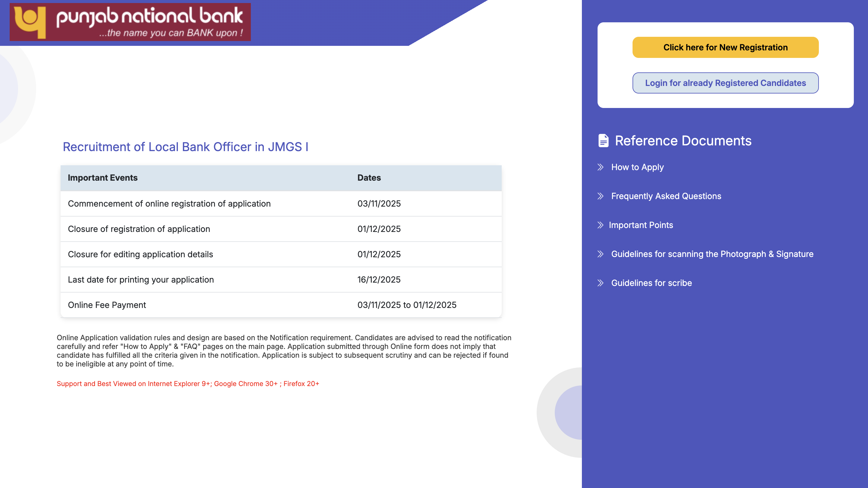Click the red browser support notice text
Image resolution: width=868 pixels, height=488 pixels.
188,384
